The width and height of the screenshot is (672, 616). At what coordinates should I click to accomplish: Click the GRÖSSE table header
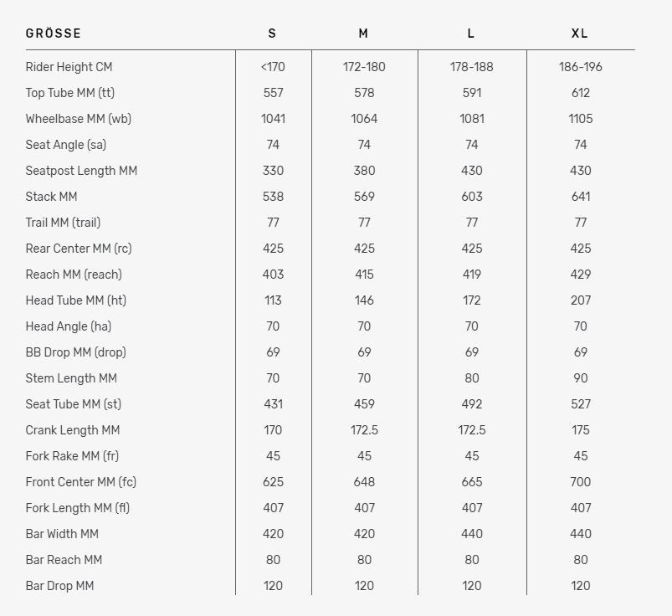click(54, 33)
